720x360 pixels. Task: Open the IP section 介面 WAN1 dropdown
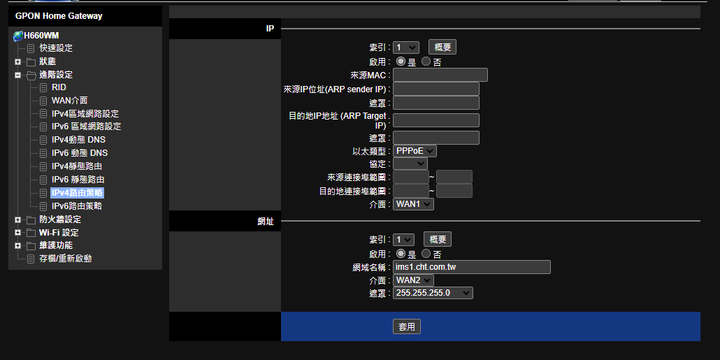(x=413, y=204)
